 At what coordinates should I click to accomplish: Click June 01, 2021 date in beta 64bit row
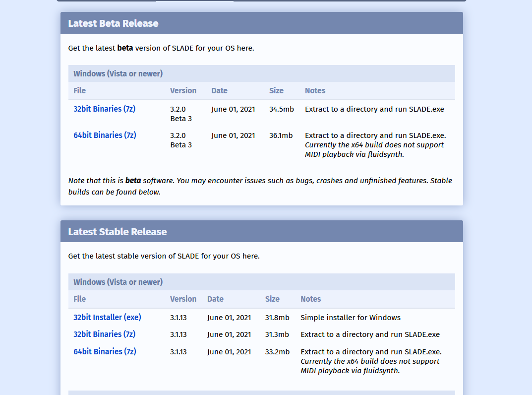coord(234,135)
